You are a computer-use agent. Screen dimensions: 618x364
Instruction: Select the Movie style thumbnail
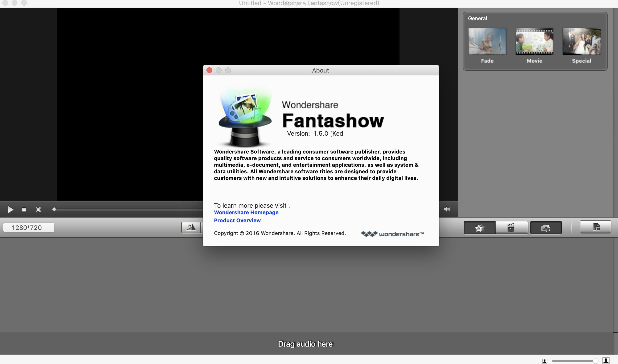pos(534,41)
